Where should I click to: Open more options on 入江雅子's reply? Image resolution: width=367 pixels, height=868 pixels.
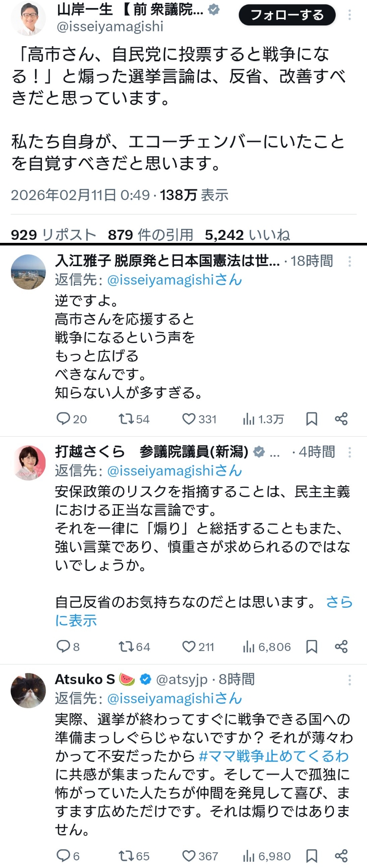[350, 262]
